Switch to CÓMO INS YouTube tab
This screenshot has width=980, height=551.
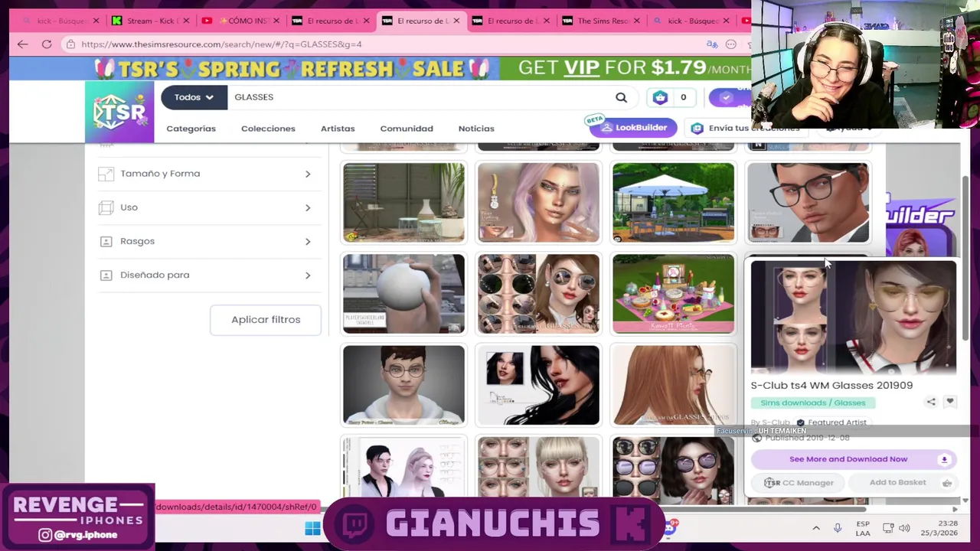pyautogui.click(x=240, y=21)
